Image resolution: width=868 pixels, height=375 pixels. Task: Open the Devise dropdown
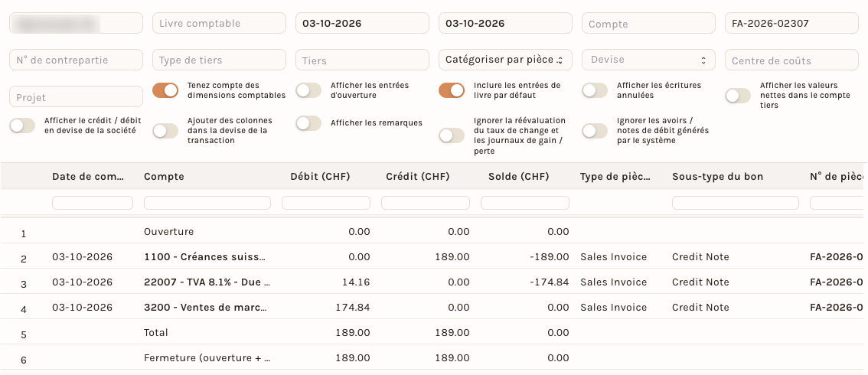(648, 60)
